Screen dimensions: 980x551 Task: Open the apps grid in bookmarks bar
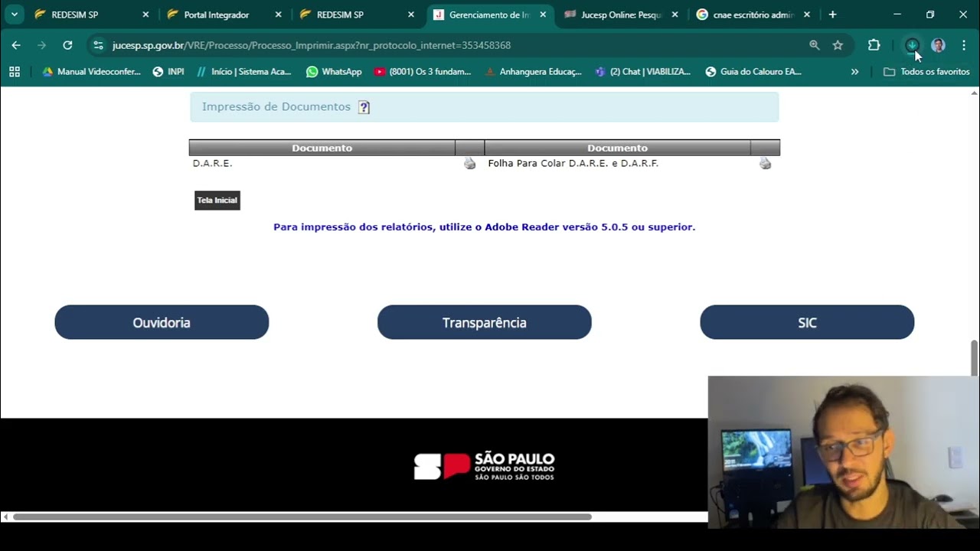(15, 72)
